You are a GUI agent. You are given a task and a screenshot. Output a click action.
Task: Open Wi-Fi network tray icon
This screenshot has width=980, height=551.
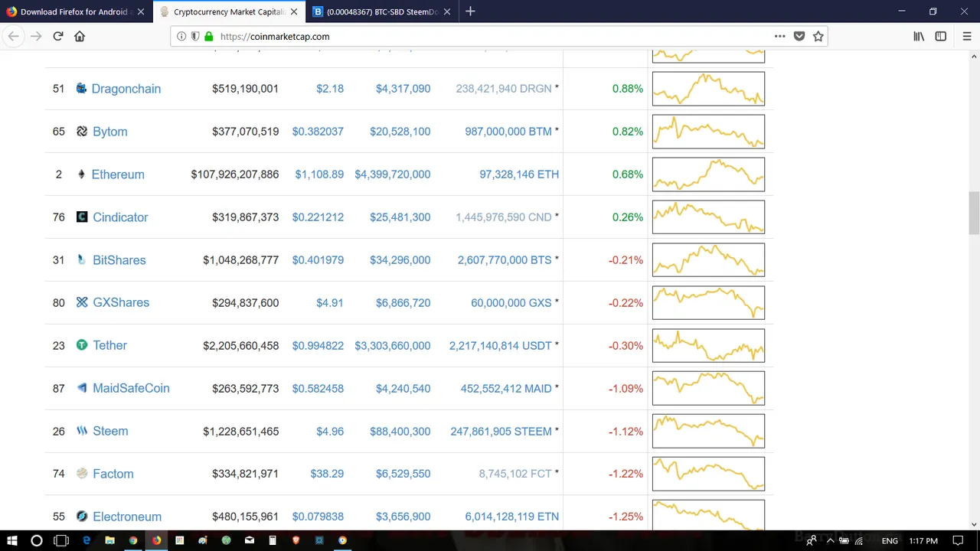pyautogui.click(x=859, y=540)
